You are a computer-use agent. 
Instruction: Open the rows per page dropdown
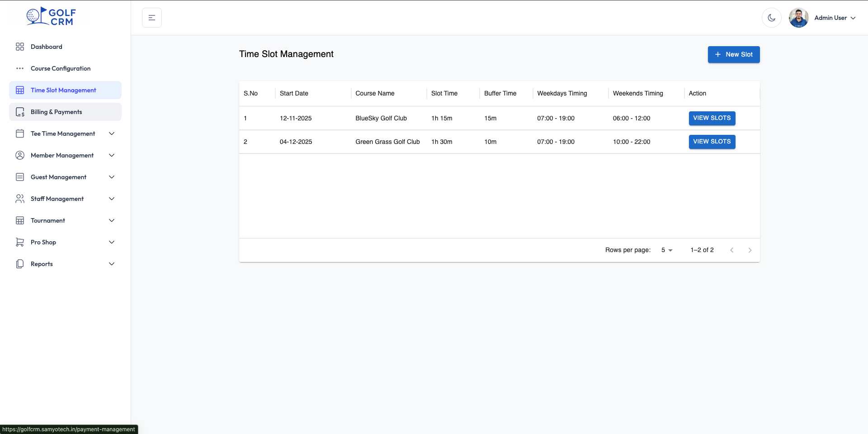666,250
